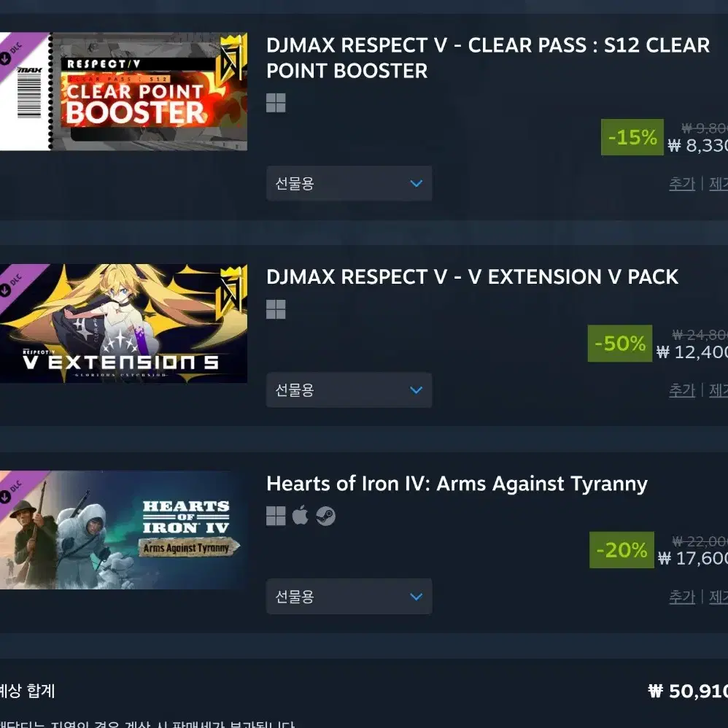Open 선물용 dropdown for Clear Point Booster
Screen dimensions: 728x728
[x=349, y=183]
